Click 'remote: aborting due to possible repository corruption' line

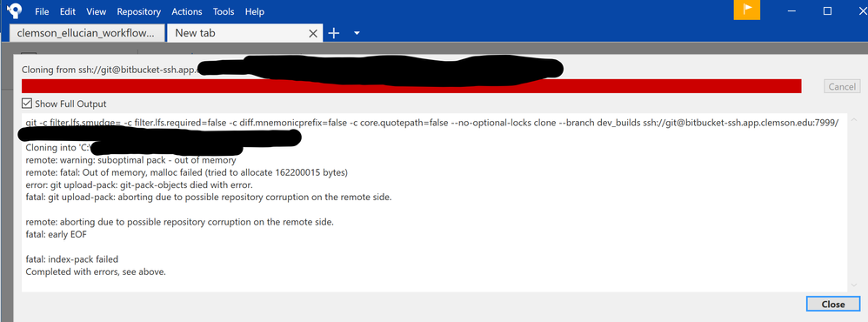(x=180, y=222)
